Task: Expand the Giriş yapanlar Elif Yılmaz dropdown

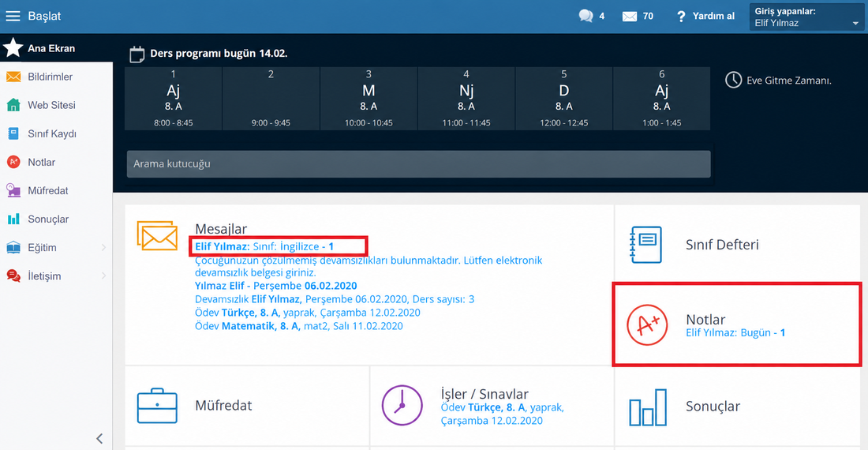Action: tap(806, 17)
